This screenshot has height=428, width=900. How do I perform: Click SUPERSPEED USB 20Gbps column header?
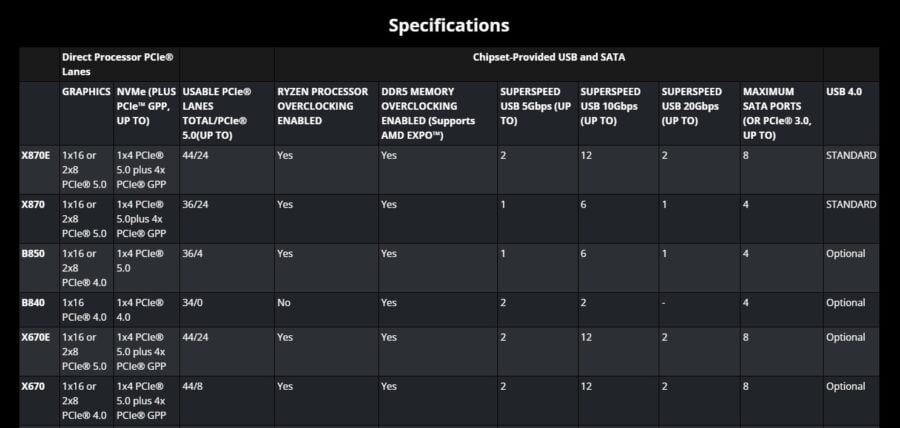click(692, 106)
